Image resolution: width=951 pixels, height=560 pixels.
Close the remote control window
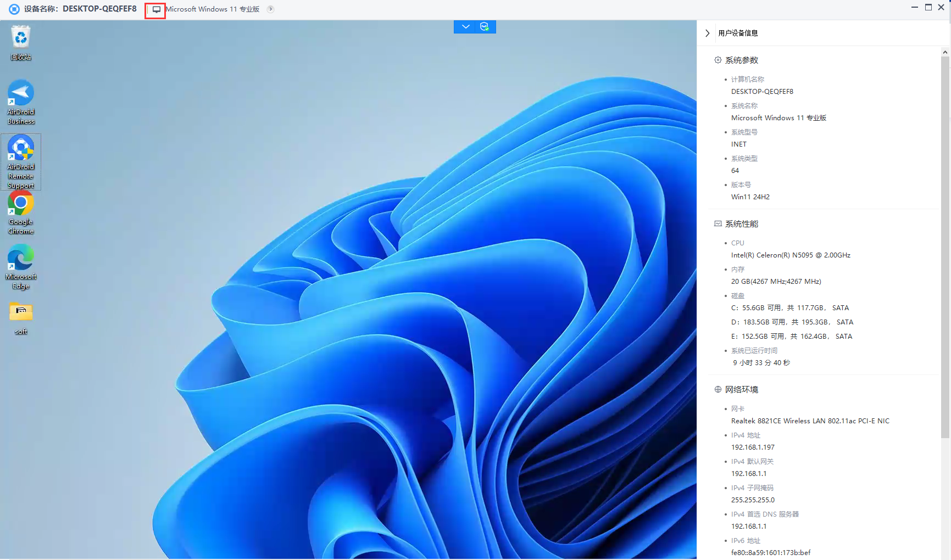[x=941, y=7]
